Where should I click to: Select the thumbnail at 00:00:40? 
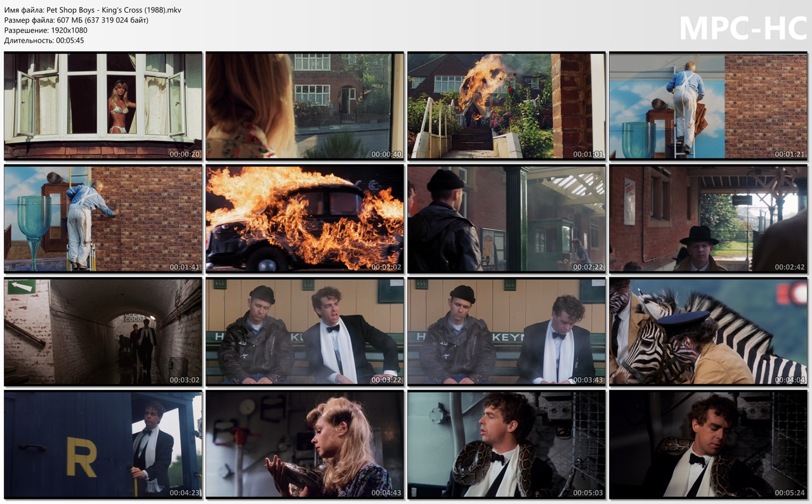(304, 106)
